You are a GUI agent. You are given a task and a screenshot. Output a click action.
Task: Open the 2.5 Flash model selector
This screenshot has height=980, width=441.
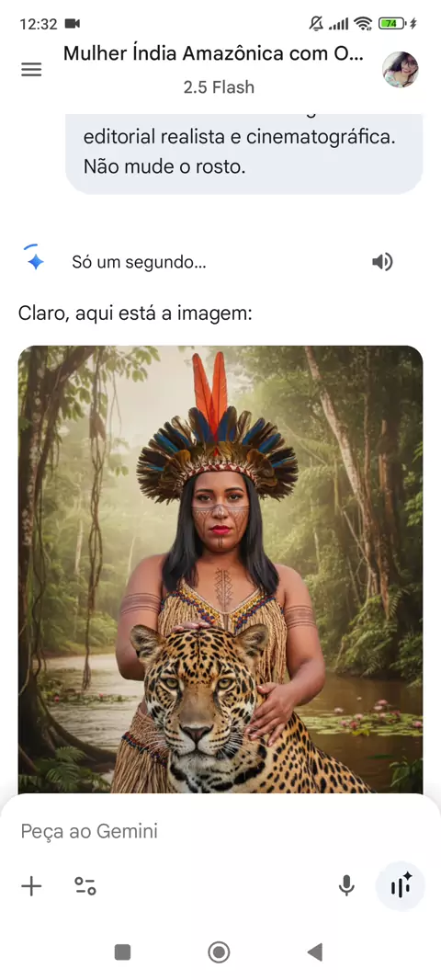(x=220, y=87)
